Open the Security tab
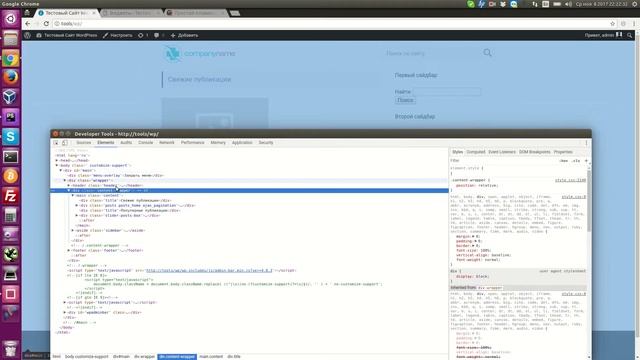The image size is (640, 360). tap(266, 143)
